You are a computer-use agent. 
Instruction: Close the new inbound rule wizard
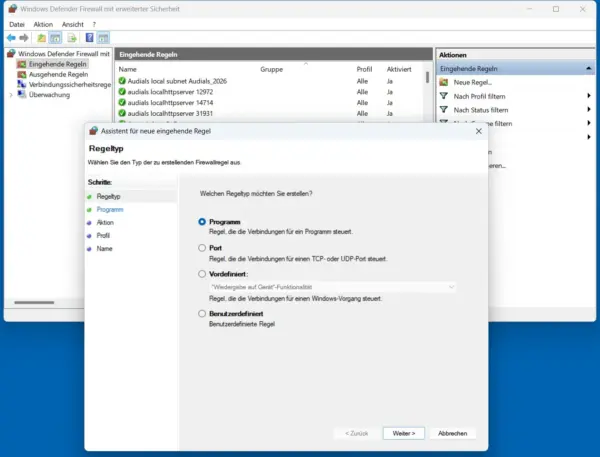coord(478,131)
